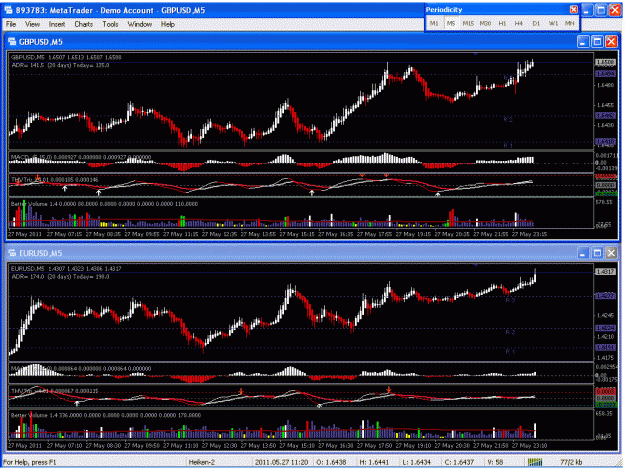Click the GBPUSD MACD indicator label
This screenshot has height=470, width=625.
coord(81,157)
